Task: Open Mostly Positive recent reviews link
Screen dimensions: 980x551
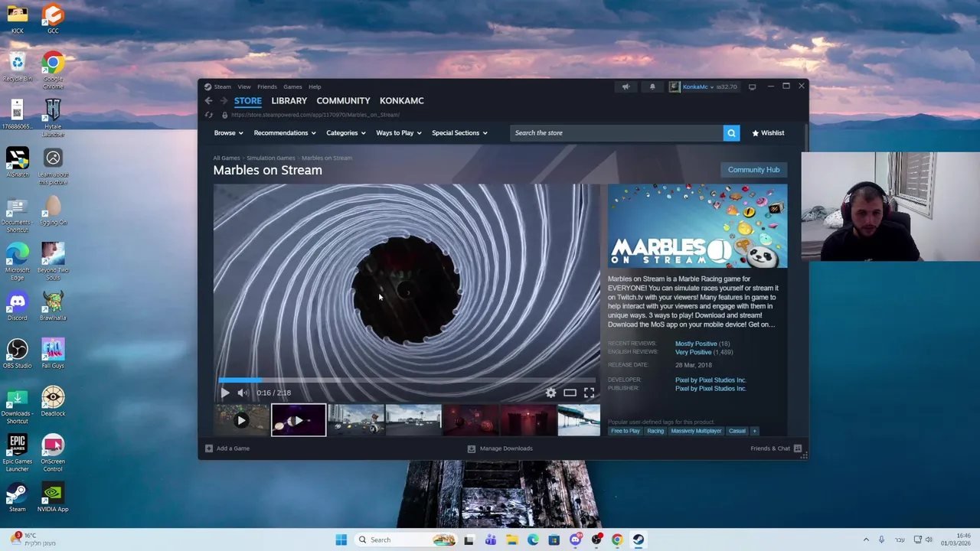Action: pyautogui.click(x=696, y=344)
